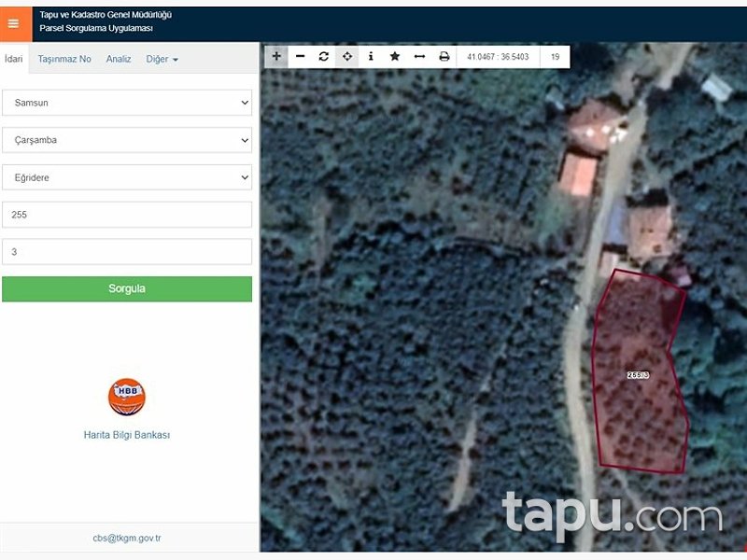Click the cbs@tkgm.gov.tr email link
747x560 pixels.
[x=127, y=539]
